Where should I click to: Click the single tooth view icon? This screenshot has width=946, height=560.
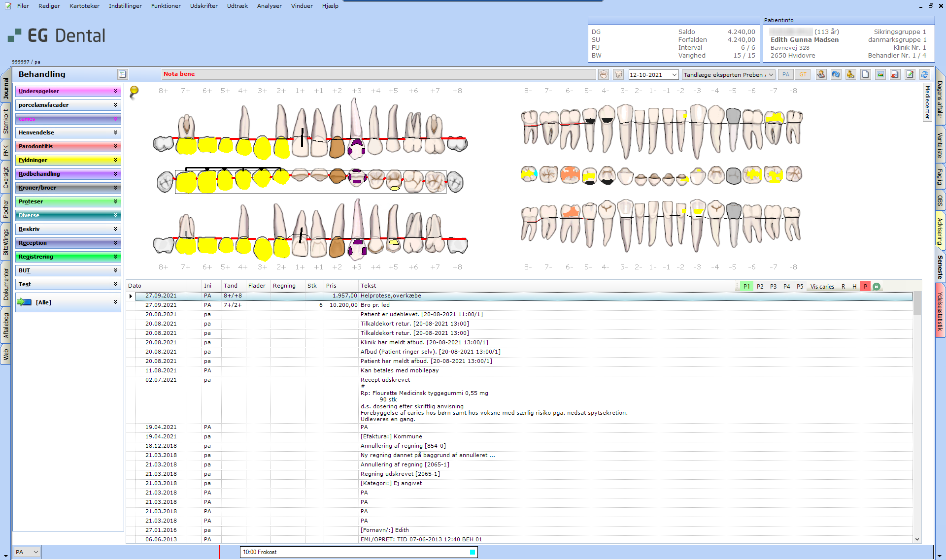[618, 75]
